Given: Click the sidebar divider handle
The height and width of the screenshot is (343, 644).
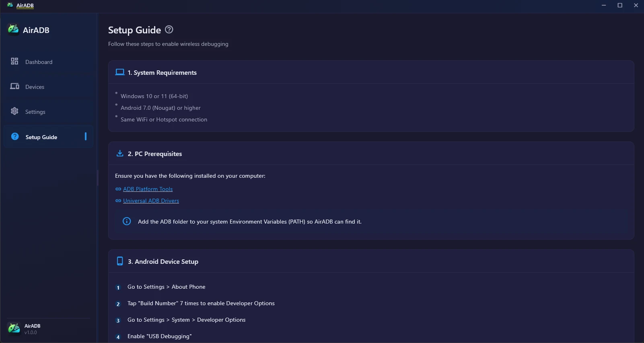Looking at the screenshot, I should point(97,178).
